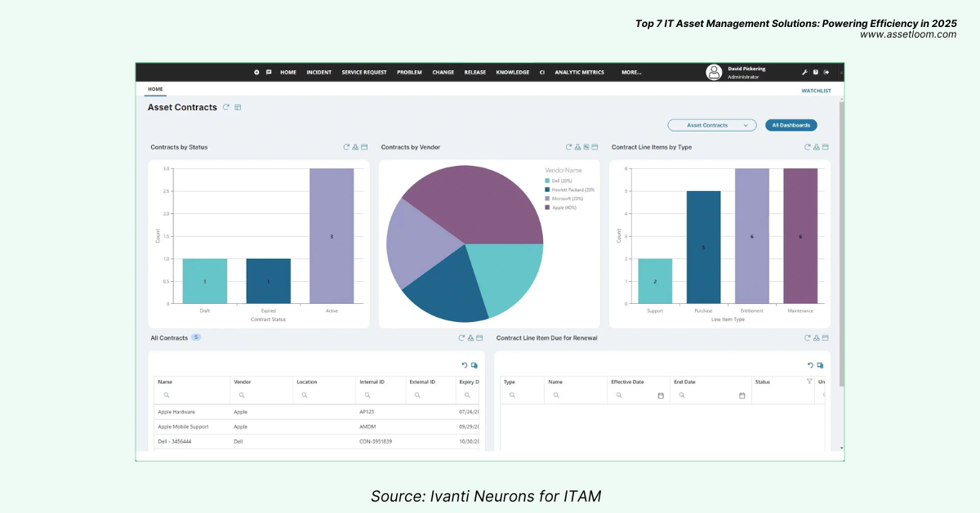Click the Expired bar in status chart

(268, 281)
